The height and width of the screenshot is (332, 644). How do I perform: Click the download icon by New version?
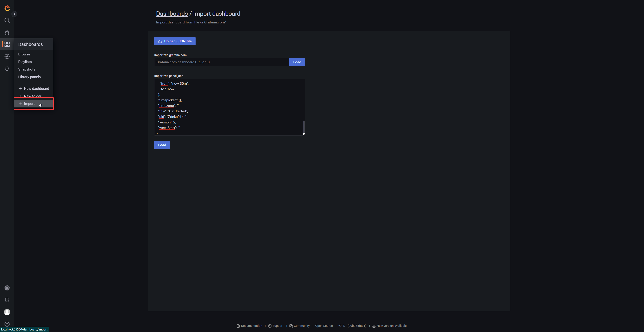pyautogui.click(x=374, y=326)
